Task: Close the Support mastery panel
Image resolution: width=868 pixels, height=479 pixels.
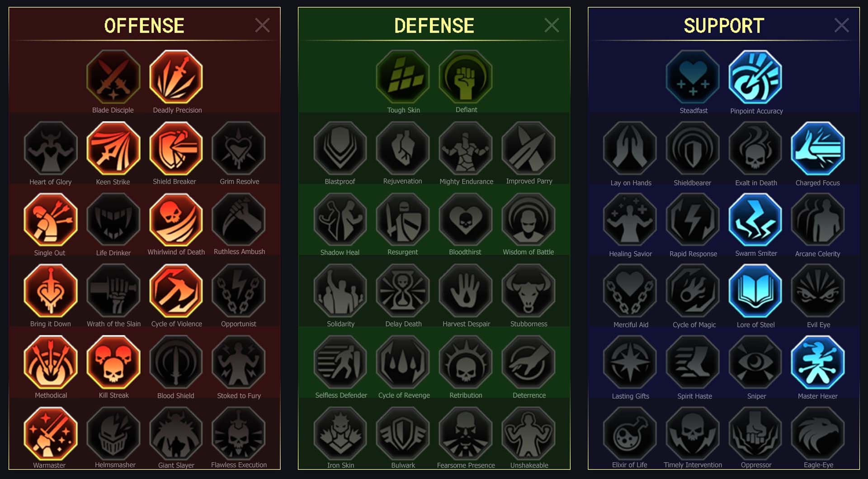Action: click(x=841, y=25)
